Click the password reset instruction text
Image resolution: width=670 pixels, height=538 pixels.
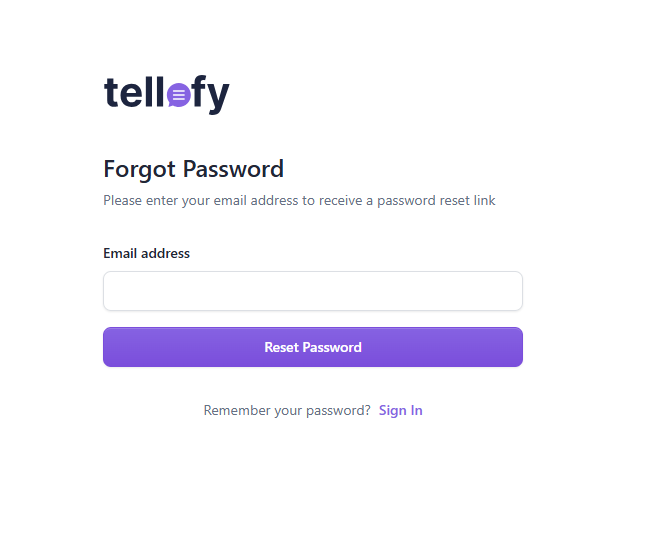click(299, 200)
